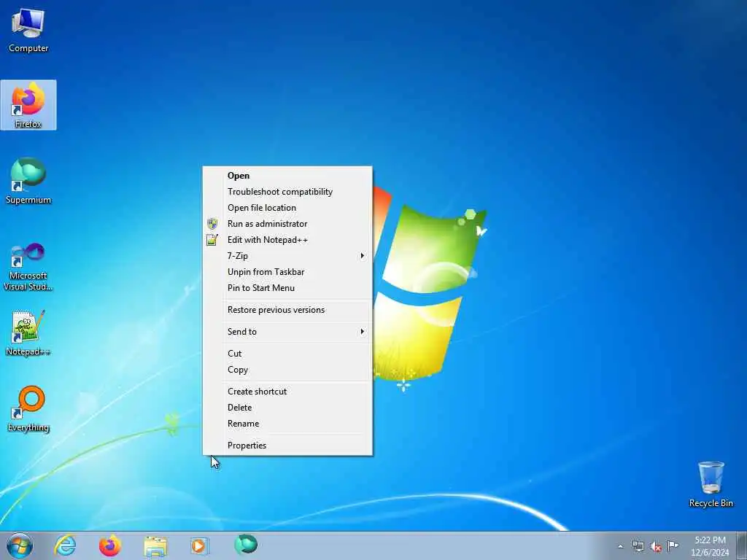Open Windows Media Player from taskbar

coord(199,546)
